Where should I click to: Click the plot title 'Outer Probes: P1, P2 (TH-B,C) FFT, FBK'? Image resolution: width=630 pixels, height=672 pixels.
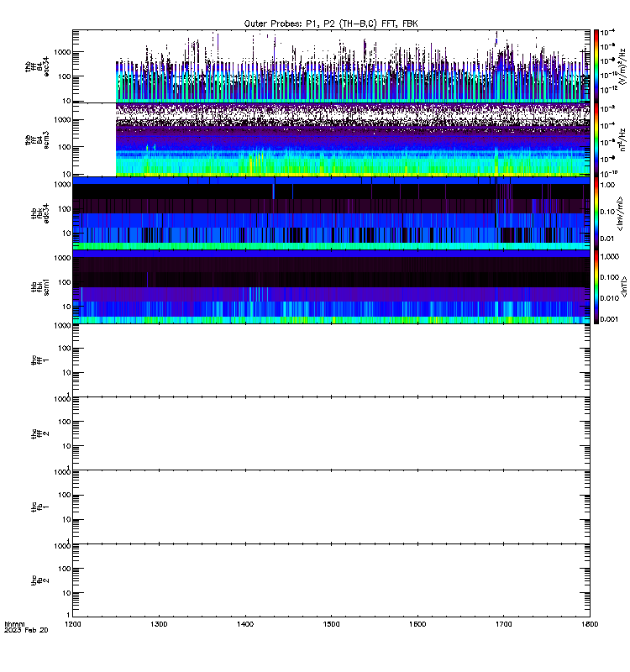point(331,24)
